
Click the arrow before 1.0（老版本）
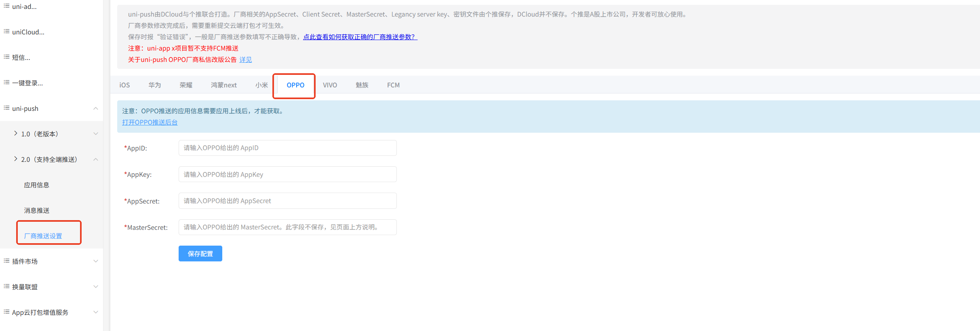click(16, 134)
